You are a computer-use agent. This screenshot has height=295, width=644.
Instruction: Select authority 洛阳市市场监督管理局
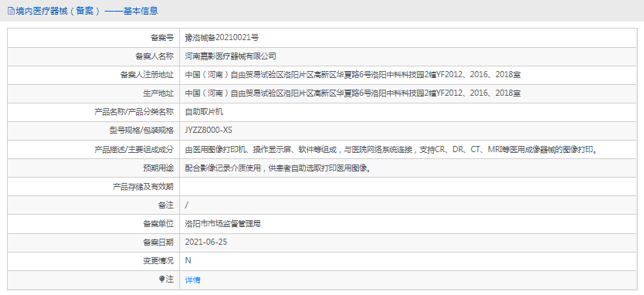pos(223,224)
